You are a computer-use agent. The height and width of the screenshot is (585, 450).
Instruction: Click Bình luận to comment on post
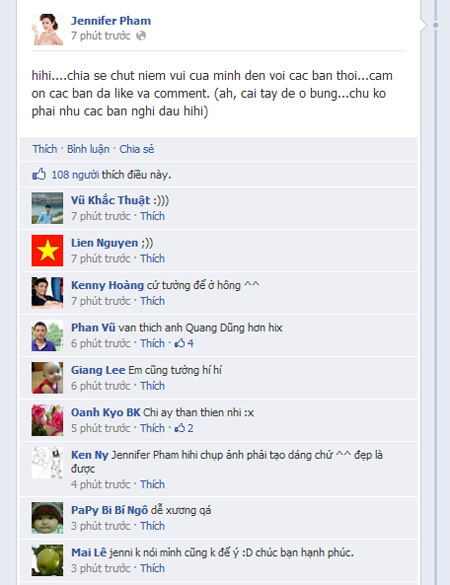pos(88,149)
